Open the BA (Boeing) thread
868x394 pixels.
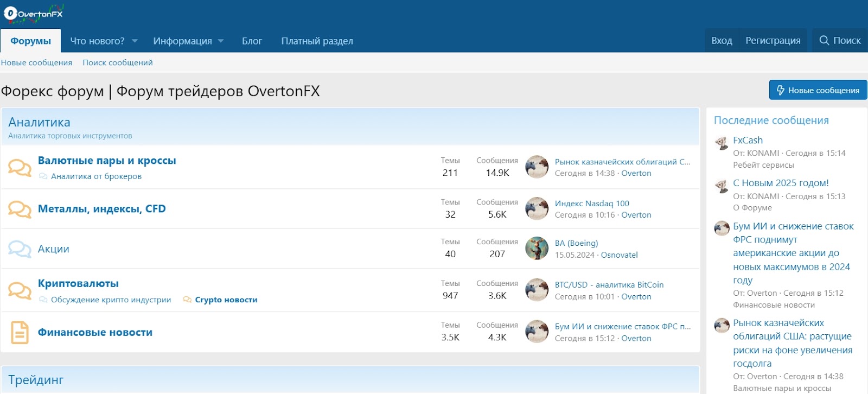click(576, 243)
